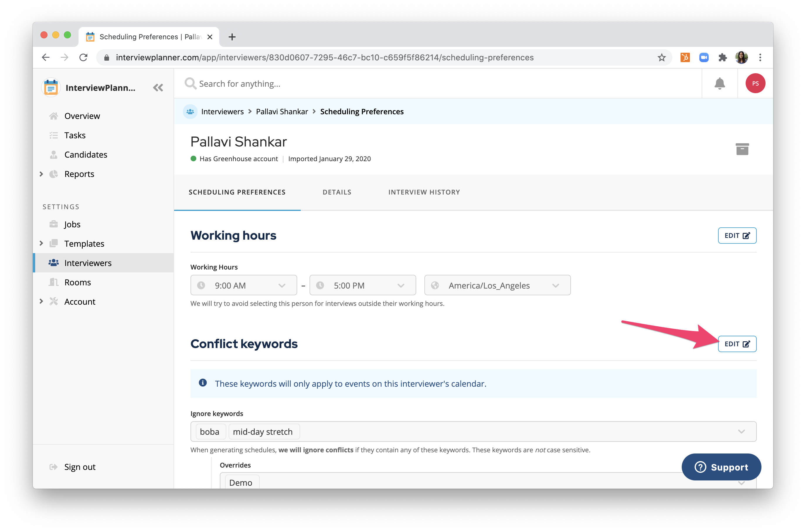This screenshot has height=532, width=806.
Task: Go back in browser history
Action: click(46, 57)
